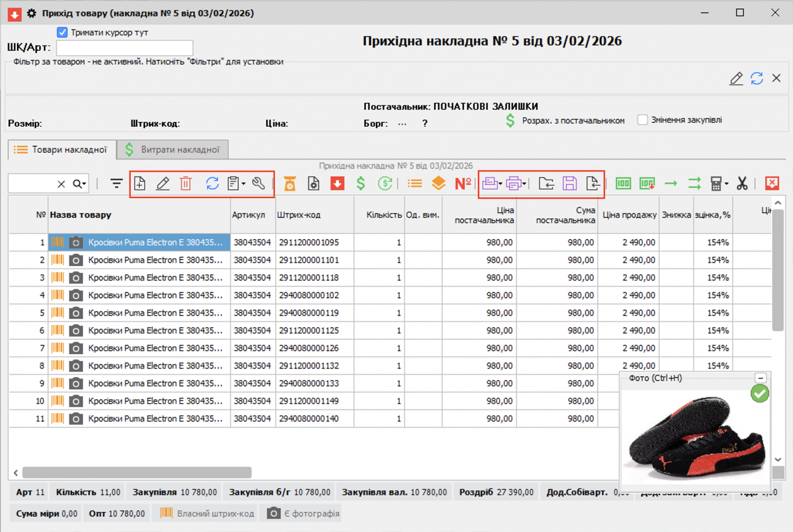Click the red trash delete icon
Viewport: 793px width, 532px height.
(x=186, y=184)
